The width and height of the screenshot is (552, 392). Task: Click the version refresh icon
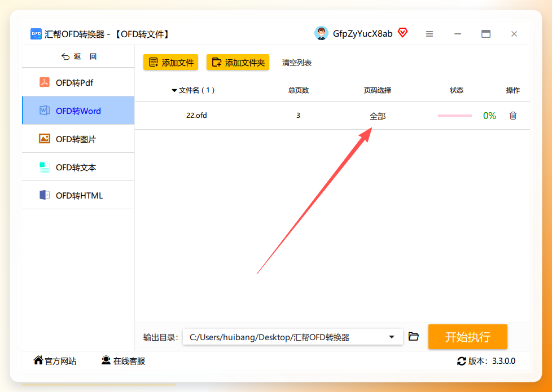[462, 361]
